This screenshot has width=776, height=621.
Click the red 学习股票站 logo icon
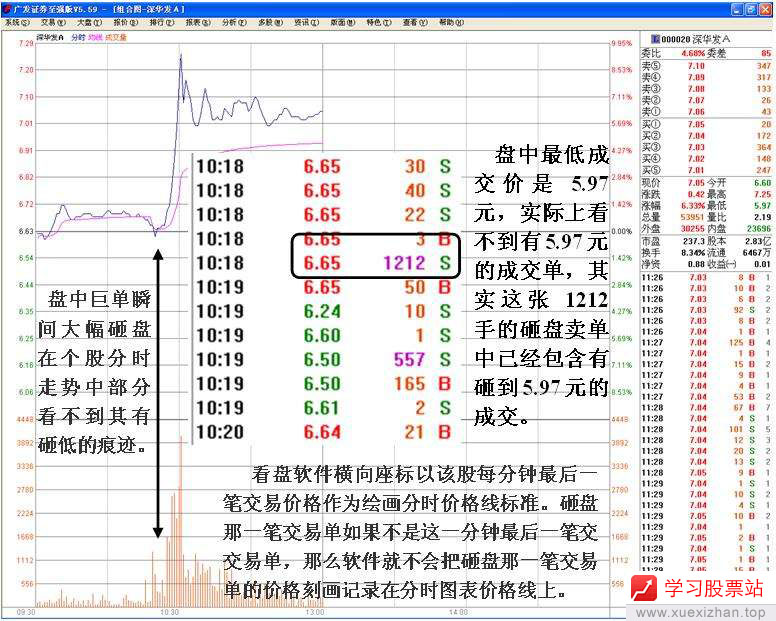pyautogui.click(x=643, y=590)
